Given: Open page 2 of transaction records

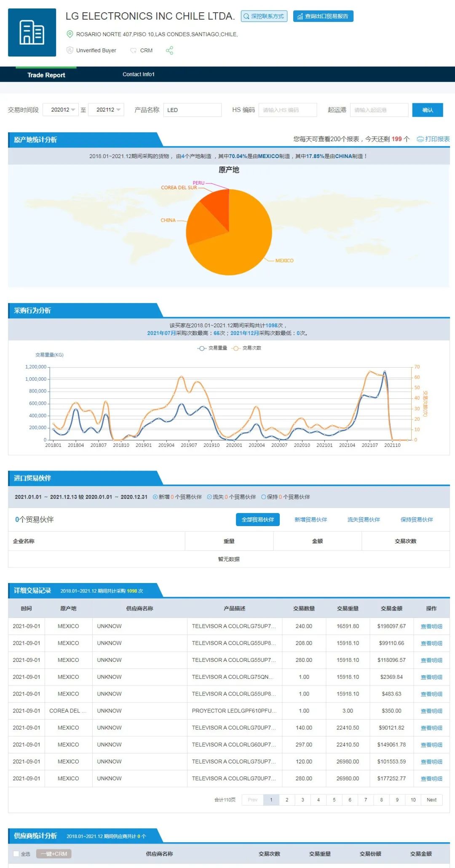Looking at the screenshot, I should [x=287, y=800].
